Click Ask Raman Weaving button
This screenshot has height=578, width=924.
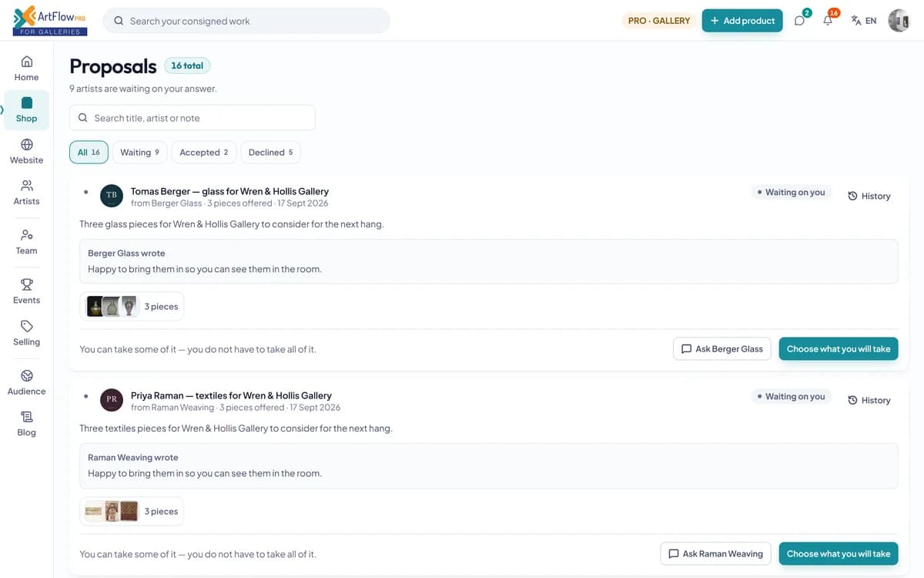tap(716, 553)
